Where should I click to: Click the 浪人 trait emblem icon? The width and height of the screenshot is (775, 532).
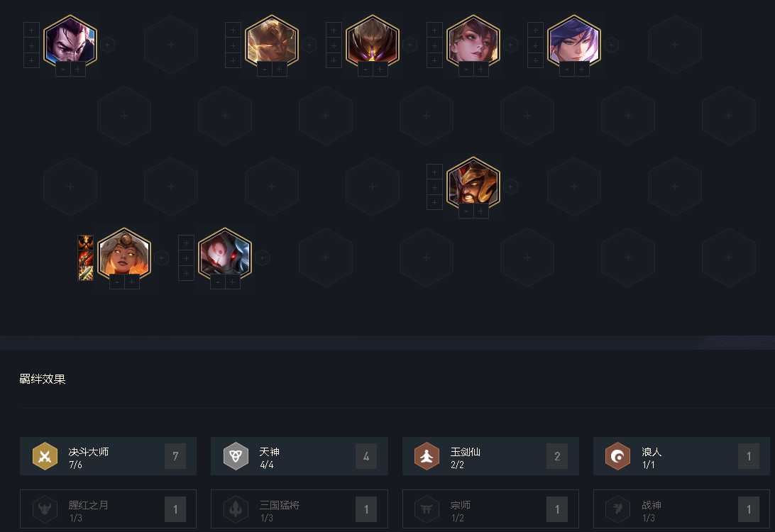pos(617,456)
